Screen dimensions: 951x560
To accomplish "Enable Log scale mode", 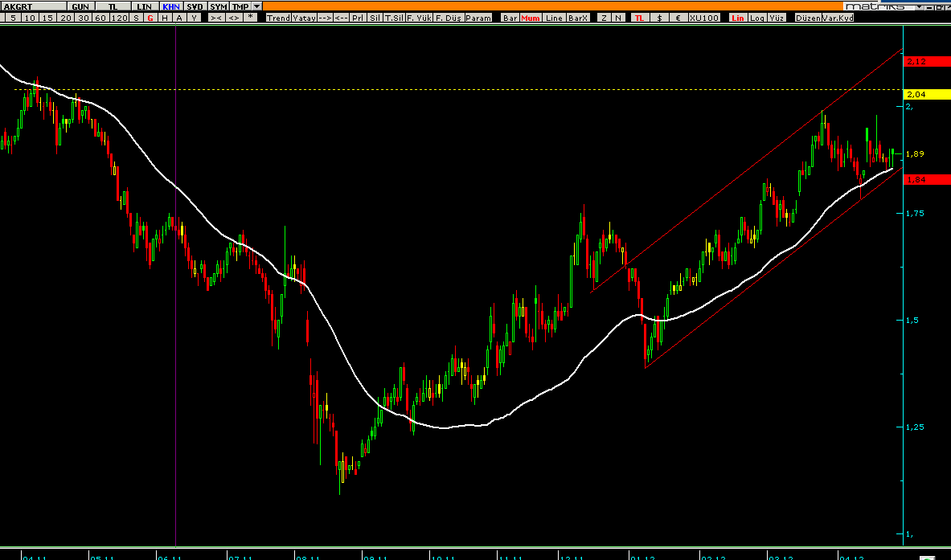I will tap(757, 18).
